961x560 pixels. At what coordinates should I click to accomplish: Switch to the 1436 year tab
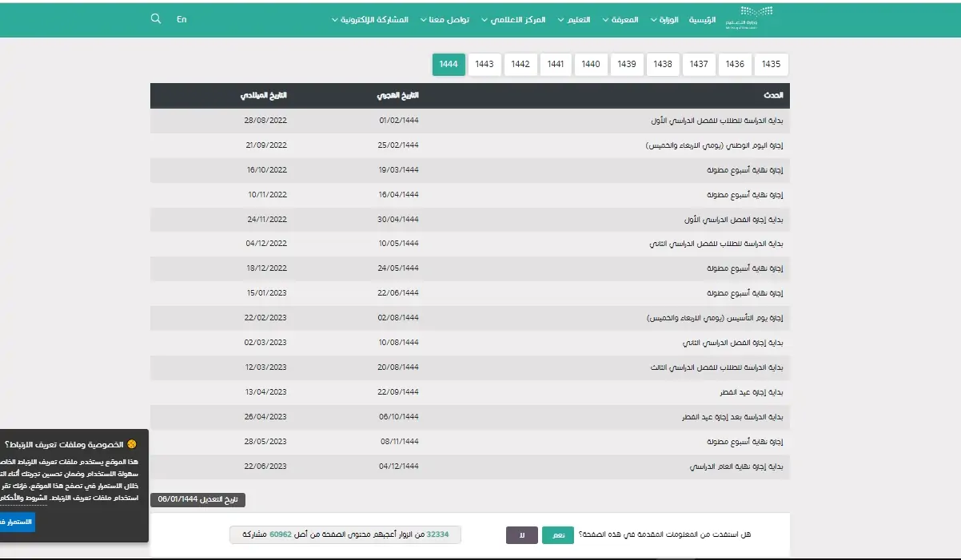736,65
